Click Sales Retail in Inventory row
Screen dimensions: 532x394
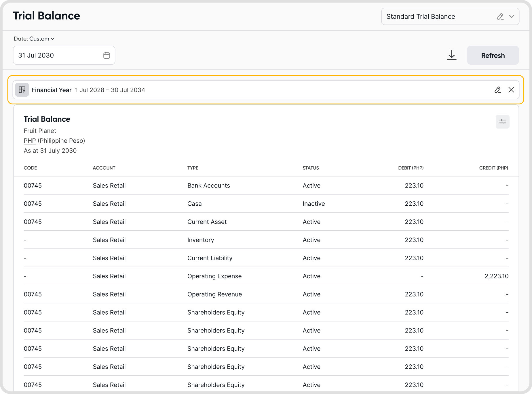109,240
